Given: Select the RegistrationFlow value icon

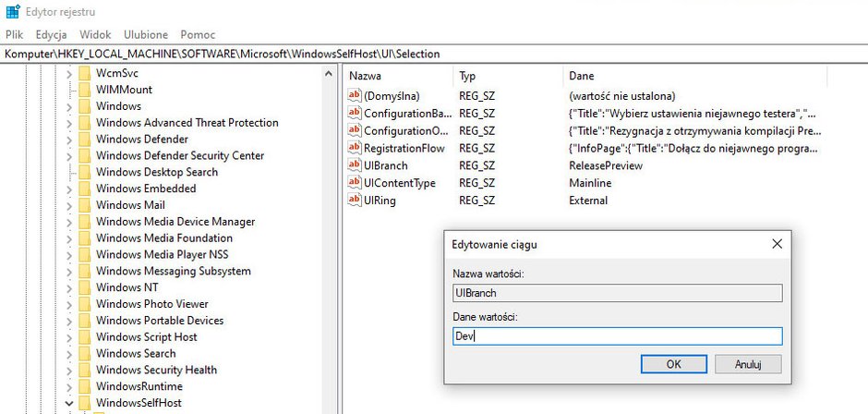Looking at the screenshot, I should [354, 148].
